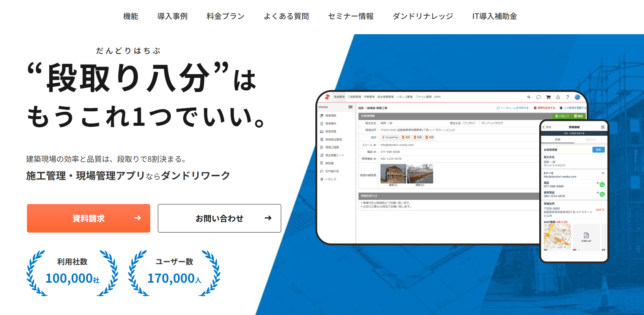The width and height of the screenshot is (644, 315).
Task: Open 現場資料 in the tablet sidebar
Action: pyautogui.click(x=328, y=123)
